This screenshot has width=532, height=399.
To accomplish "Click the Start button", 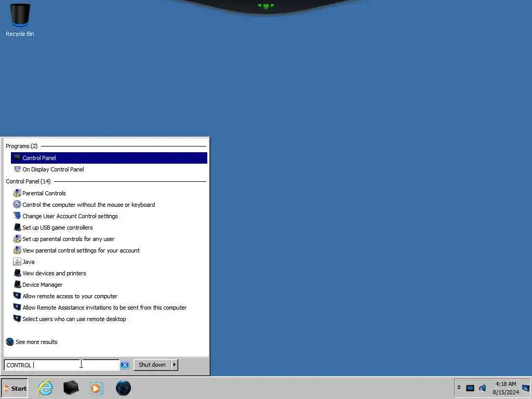I will (x=15, y=389).
